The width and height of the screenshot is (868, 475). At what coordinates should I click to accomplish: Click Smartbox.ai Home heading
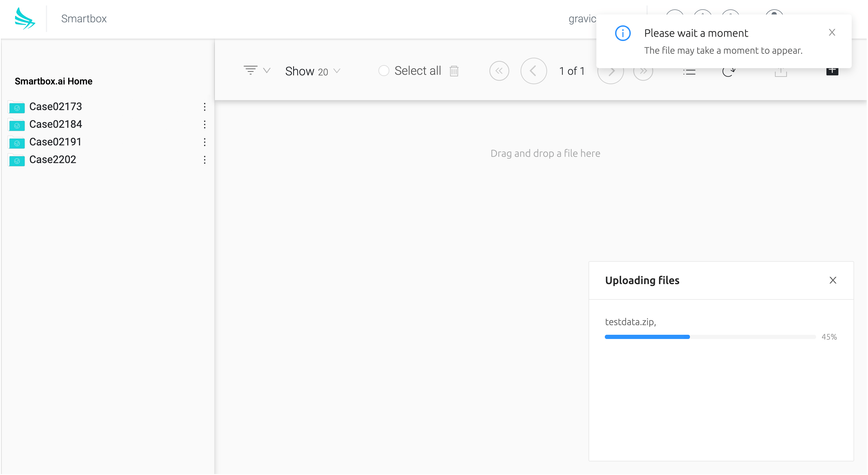point(54,81)
